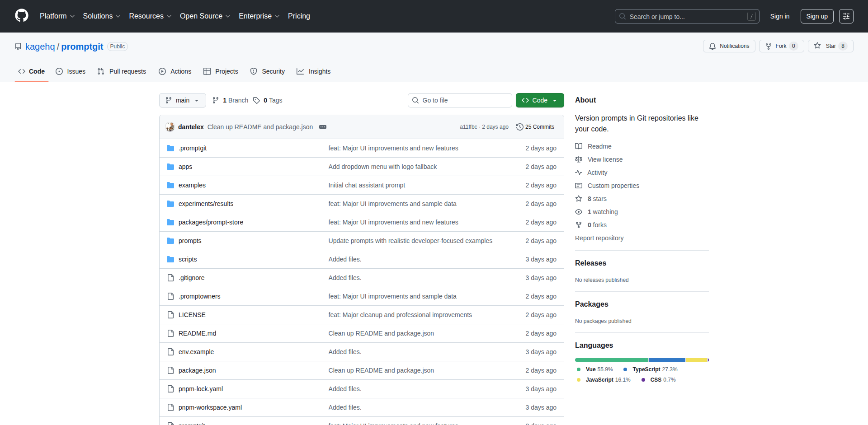Screen dimensions: 868x425
Task: Click the scripts folder icon
Action: 170,259
